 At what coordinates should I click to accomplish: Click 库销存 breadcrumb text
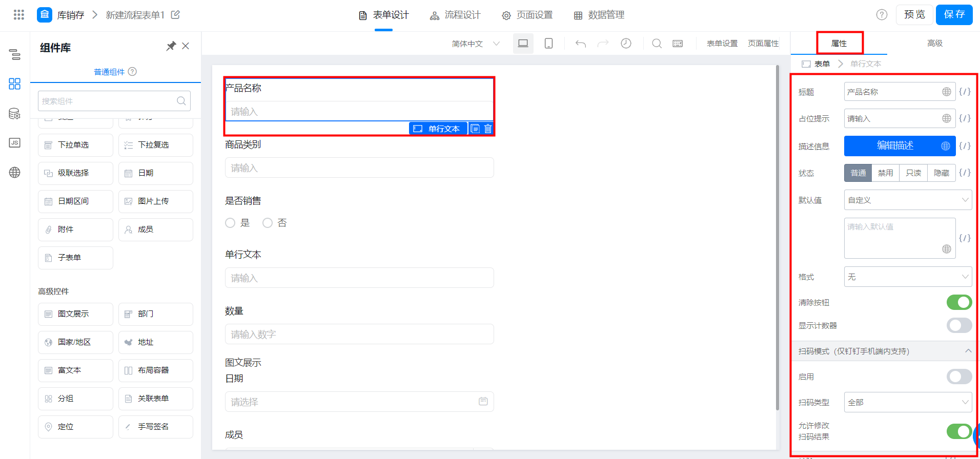[x=71, y=15]
